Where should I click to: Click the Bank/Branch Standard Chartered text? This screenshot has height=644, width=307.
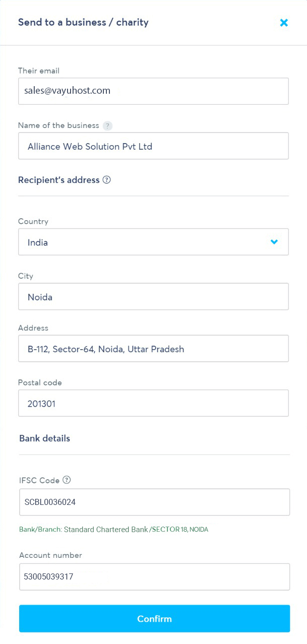pyautogui.click(x=113, y=530)
